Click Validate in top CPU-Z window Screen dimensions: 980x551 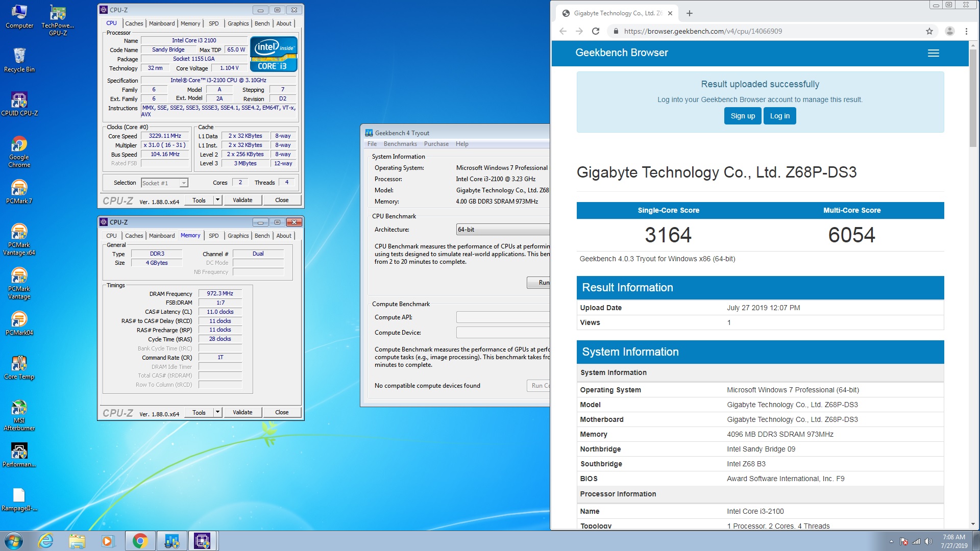click(242, 200)
